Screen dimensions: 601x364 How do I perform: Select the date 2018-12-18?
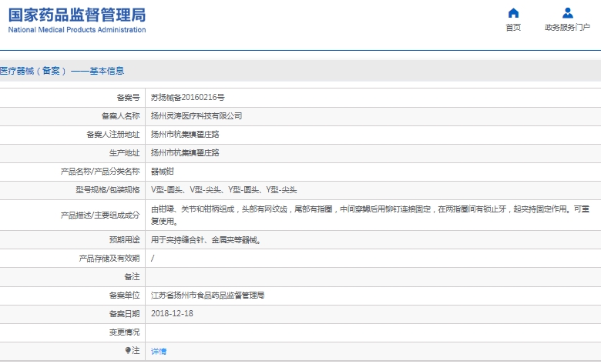pos(172,313)
